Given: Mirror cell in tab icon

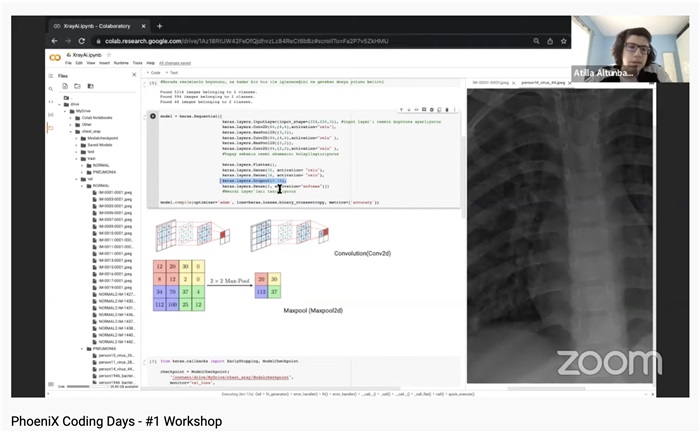Looking at the screenshot, I should tap(439, 109).
